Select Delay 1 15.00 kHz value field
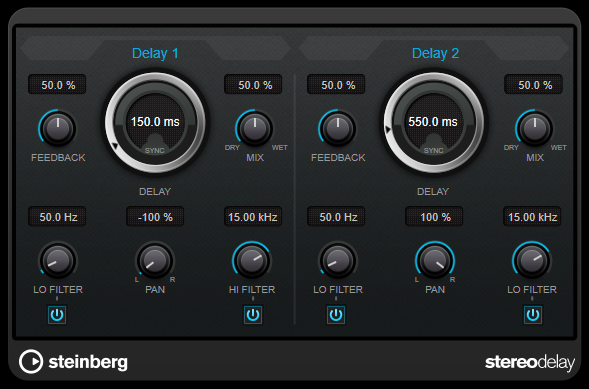The width and height of the screenshot is (589, 389). pyautogui.click(x=253, y=217)
